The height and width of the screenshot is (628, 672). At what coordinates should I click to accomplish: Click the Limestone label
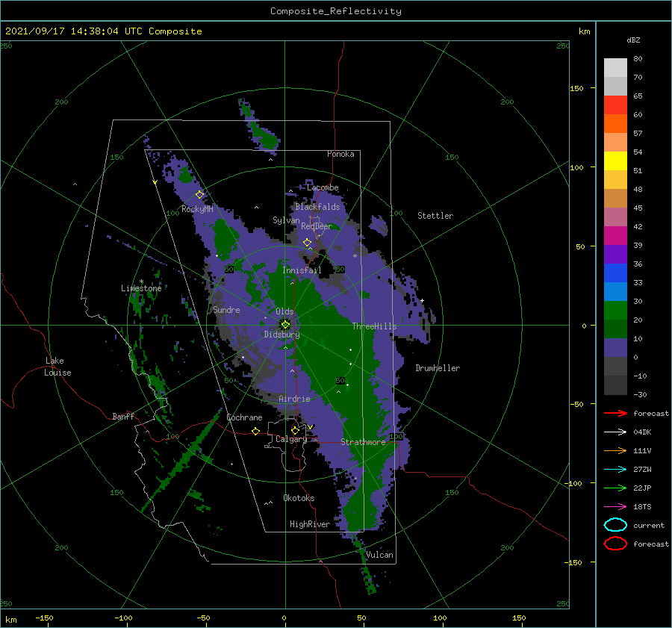(141, 288)
